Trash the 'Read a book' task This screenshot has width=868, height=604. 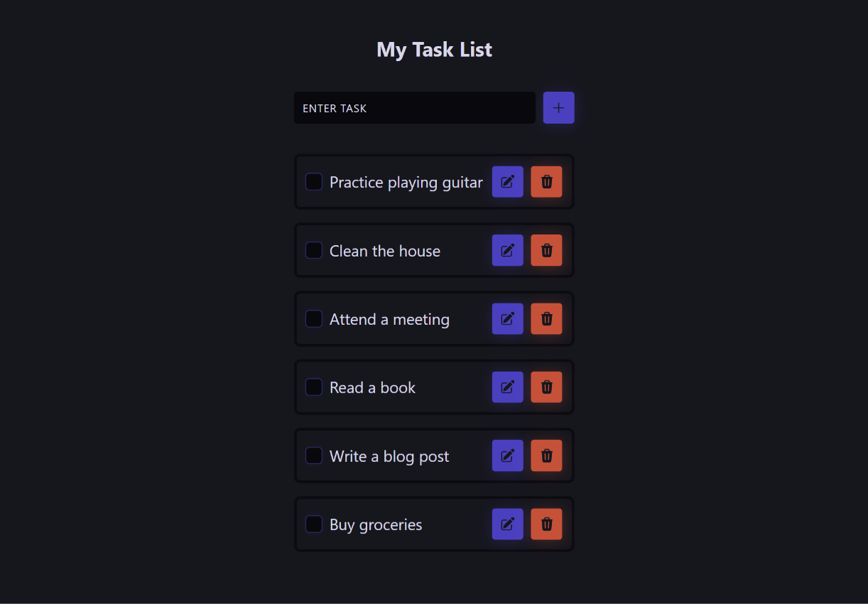546,387
